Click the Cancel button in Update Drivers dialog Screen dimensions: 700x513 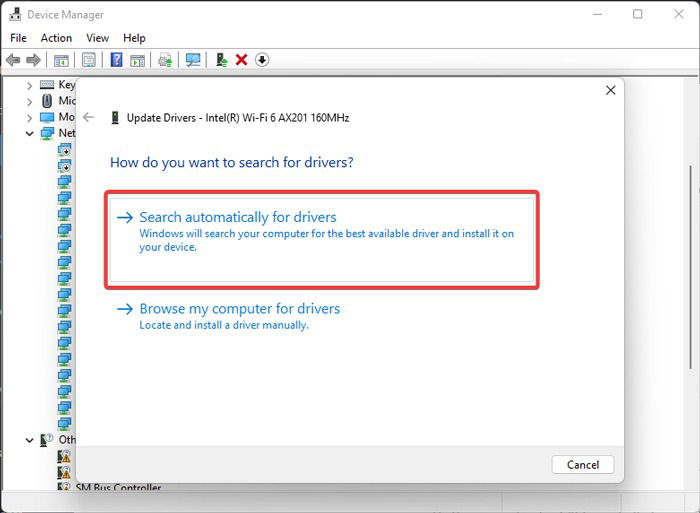click(x=583, y=465)
